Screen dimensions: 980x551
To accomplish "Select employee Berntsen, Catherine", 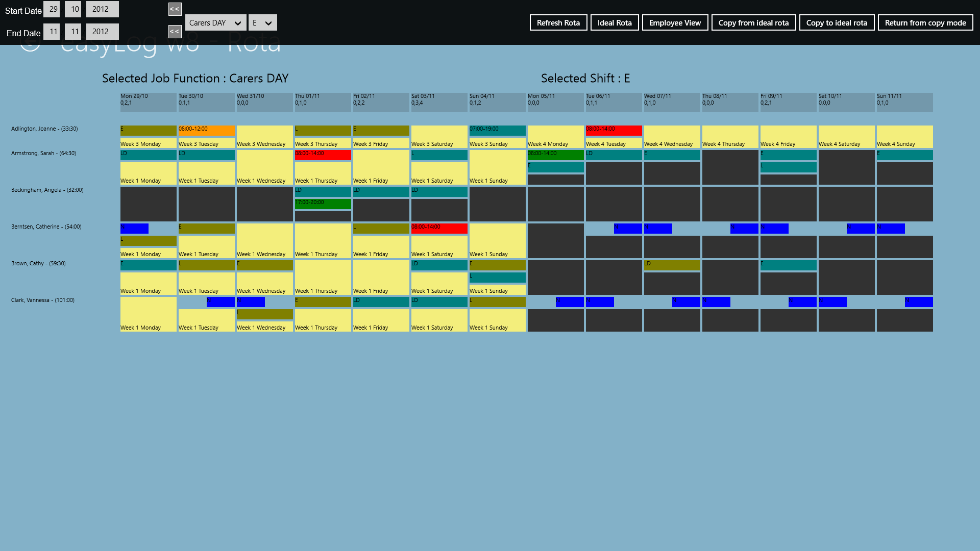I will pos(46,227).
